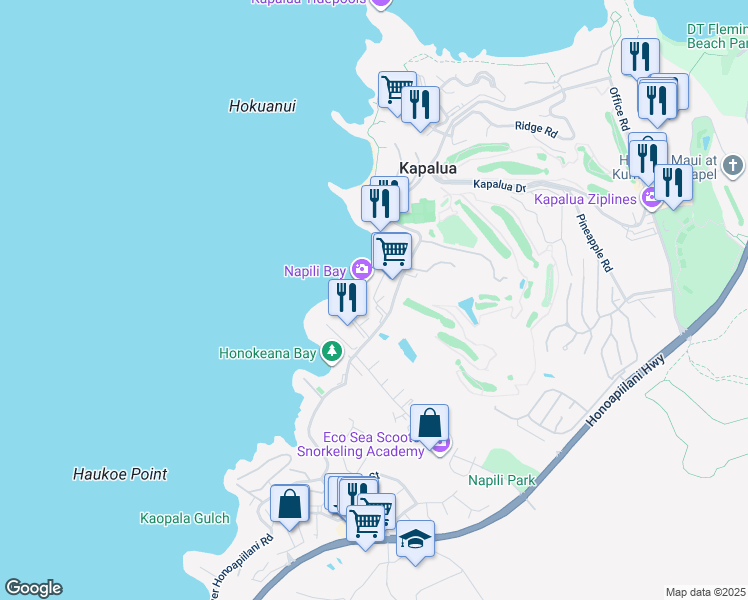Click the Honoapiilani Hwy road label

click(x=625, y=391)
